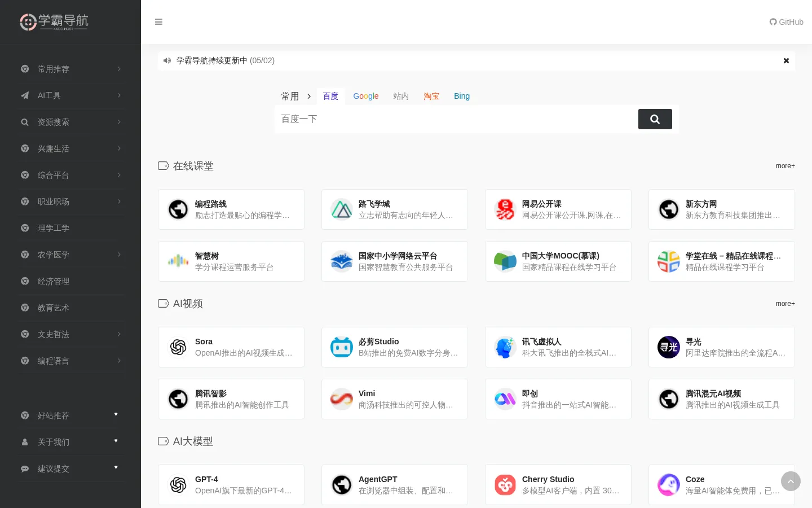The width and height of the screenshot is (812, 508).
Task: Switch to the Google search tab
Action: pos(366,96)
